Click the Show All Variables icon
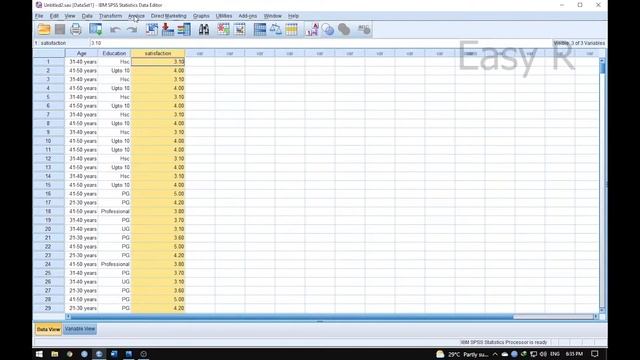Screen dimensions: 640x360 [344, 29]
